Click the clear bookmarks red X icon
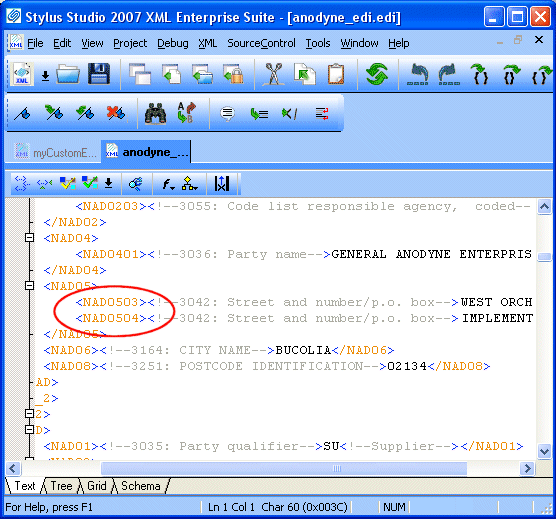556x519 pixels. click(116, 113)
